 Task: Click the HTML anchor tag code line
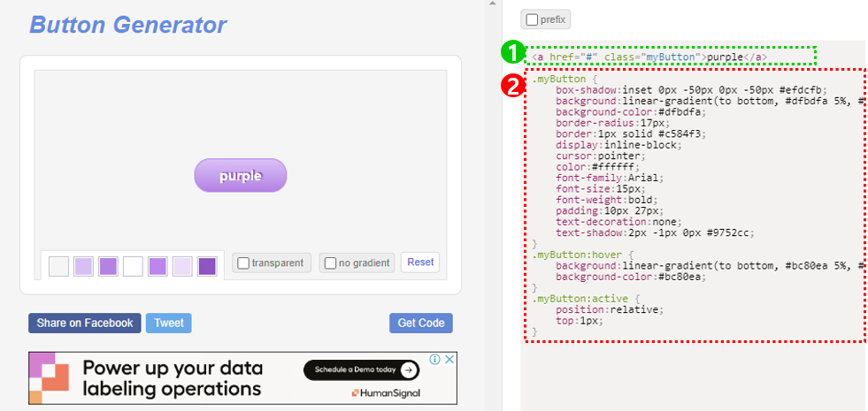[649, 57]
